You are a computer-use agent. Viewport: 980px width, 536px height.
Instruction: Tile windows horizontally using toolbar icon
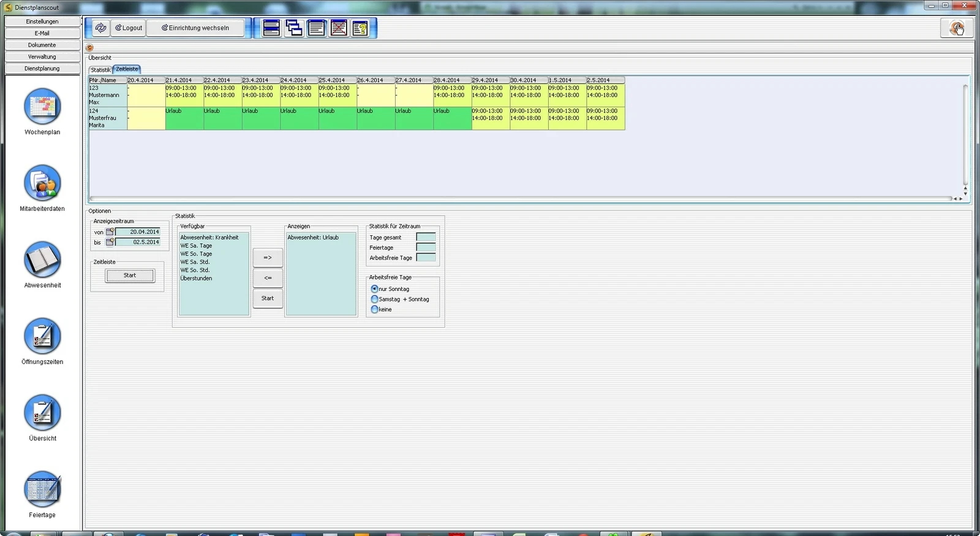click(x=271, y=28)
